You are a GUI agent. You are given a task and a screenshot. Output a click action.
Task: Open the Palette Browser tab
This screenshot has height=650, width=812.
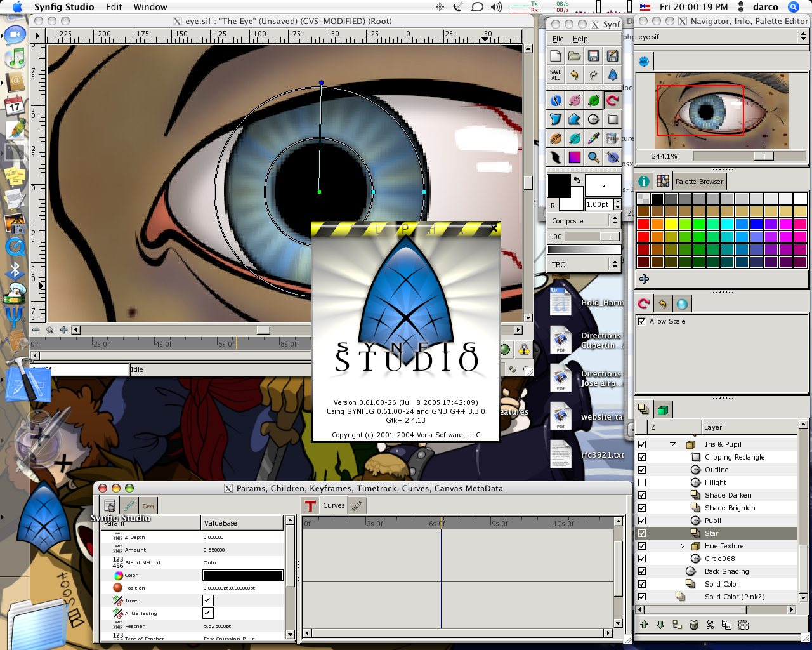[x=699, y=182]
